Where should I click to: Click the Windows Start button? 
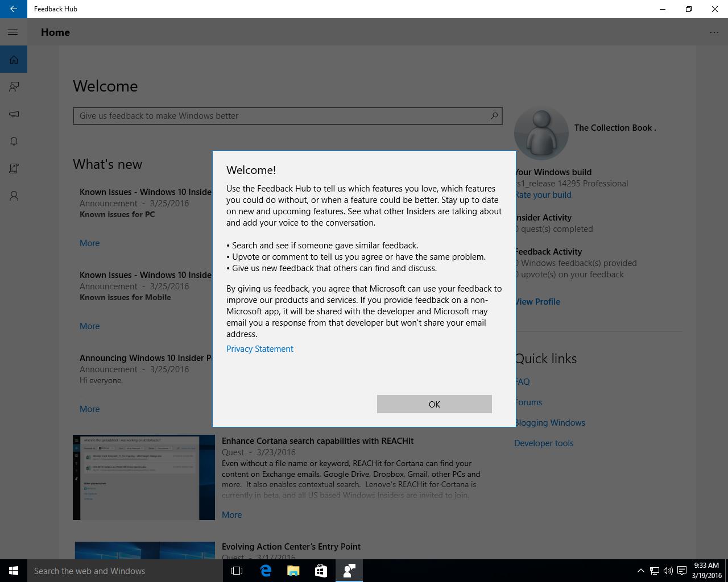pyautogui.click(x=14, y=571)
